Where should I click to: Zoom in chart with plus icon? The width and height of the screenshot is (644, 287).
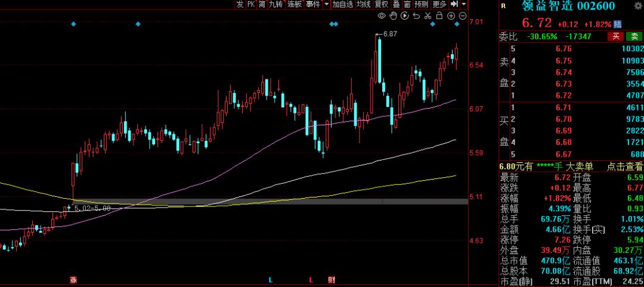pos(451,15)
